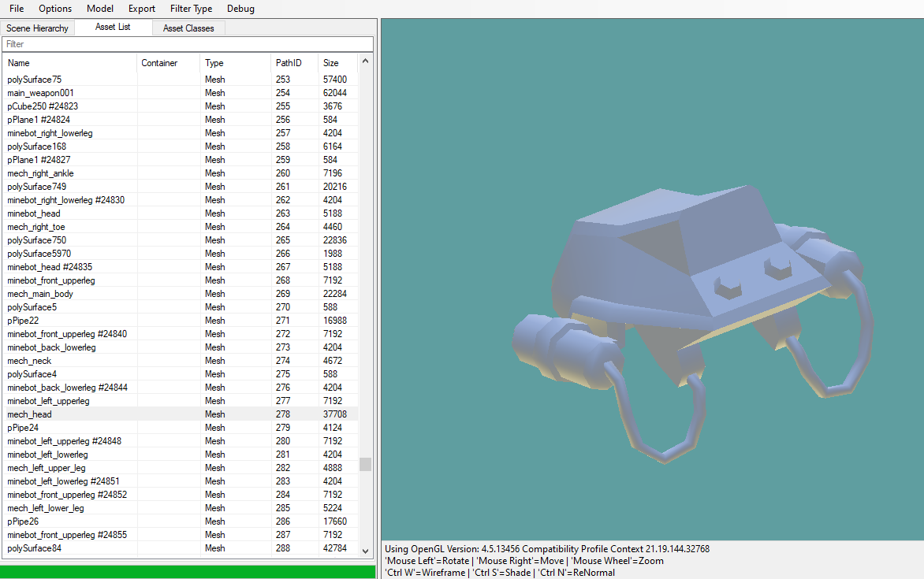
Task: Select the minebot_head #24835 row
Action: 181,267
